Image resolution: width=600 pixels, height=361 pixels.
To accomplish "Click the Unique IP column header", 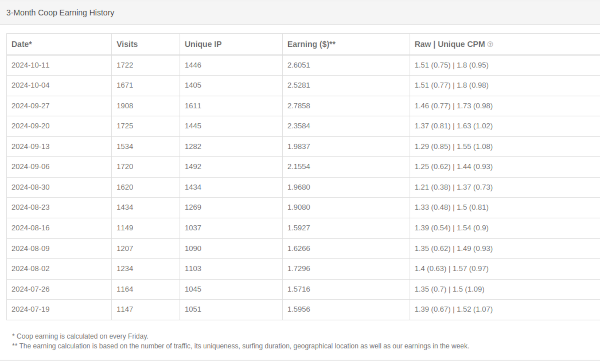I will (x=203, y=44).
